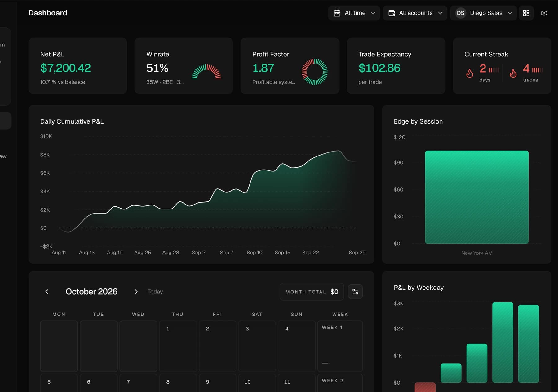Open the Diego Salas profile menu
The image size is (558, 392).
(483, 13)
